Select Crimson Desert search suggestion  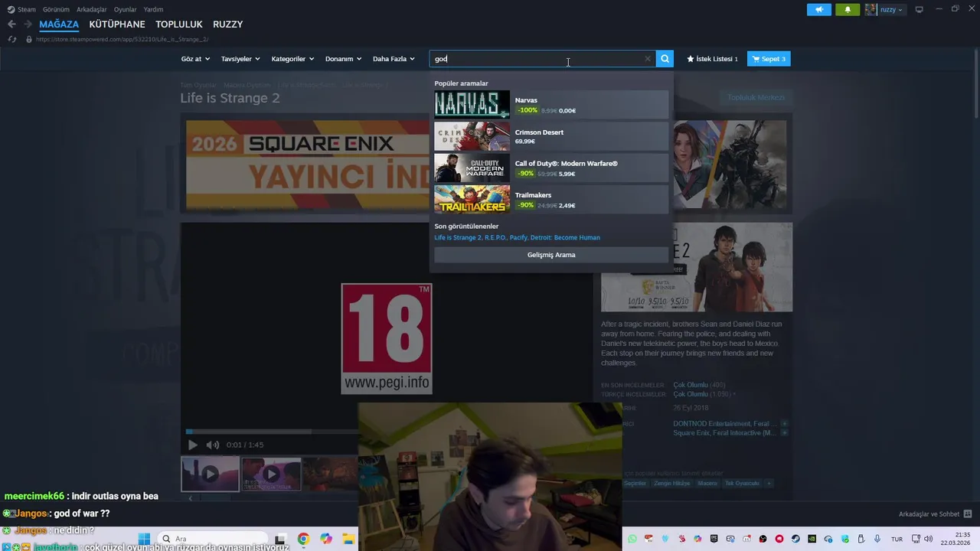tap(551, 136)
